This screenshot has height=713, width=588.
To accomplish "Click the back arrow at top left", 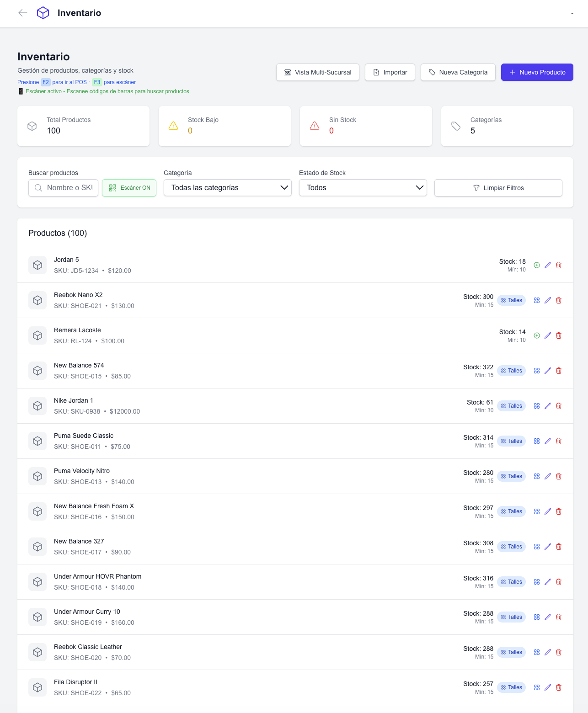I will point(22,13).
